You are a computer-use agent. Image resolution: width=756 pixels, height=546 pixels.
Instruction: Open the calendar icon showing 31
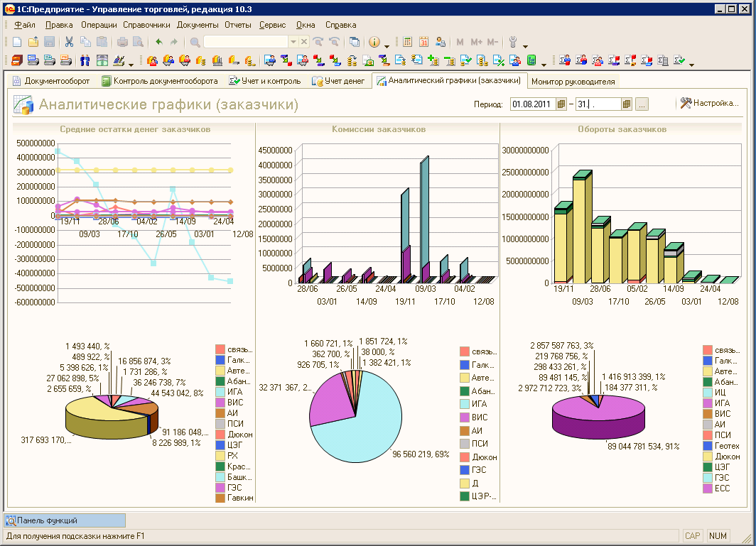click(x=424, y=42)
